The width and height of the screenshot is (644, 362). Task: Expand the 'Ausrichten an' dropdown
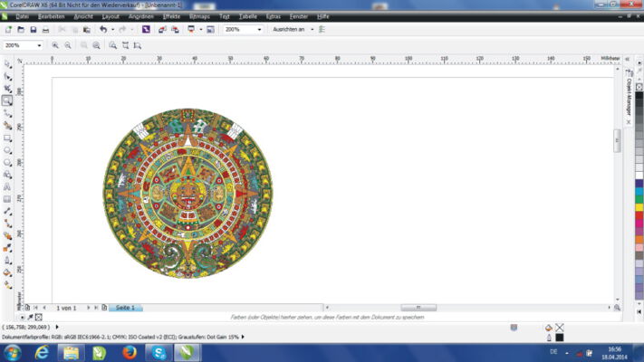click(312, 30)
